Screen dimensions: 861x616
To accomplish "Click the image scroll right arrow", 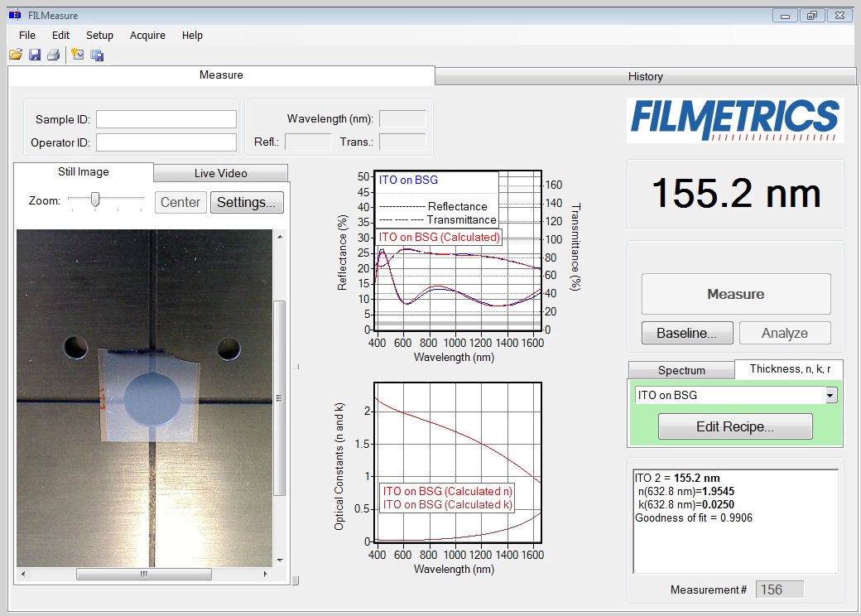I will pyautogui.click(x=265, y=574).
